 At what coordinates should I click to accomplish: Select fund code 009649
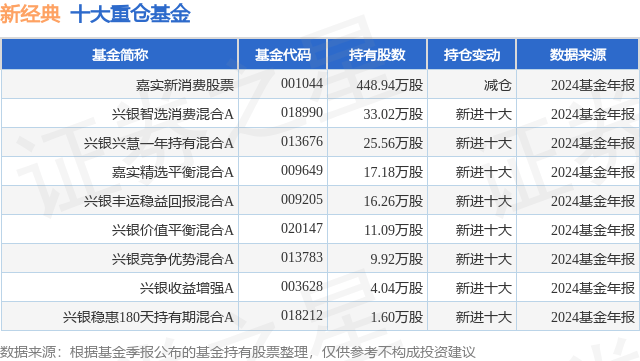pos(302,170)
